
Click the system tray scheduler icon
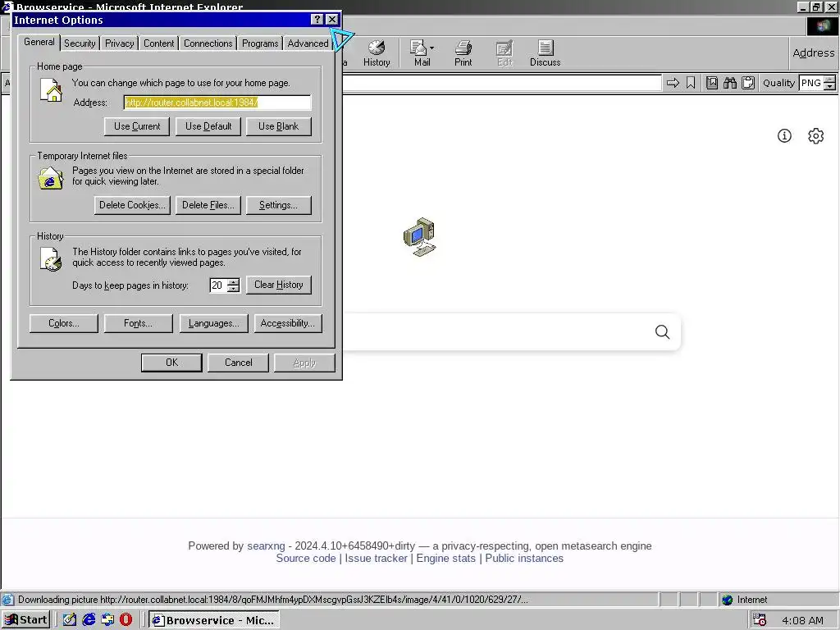tap(759, 620)
